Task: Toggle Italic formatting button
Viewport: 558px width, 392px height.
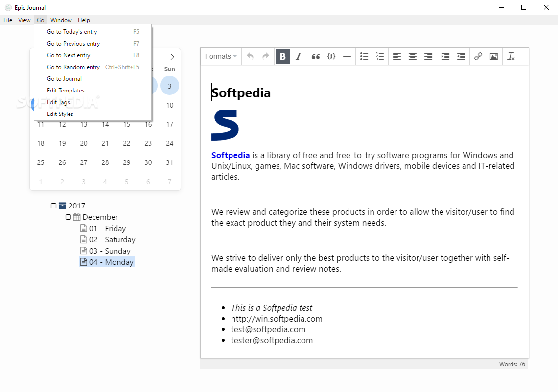Action: point(299,56)
